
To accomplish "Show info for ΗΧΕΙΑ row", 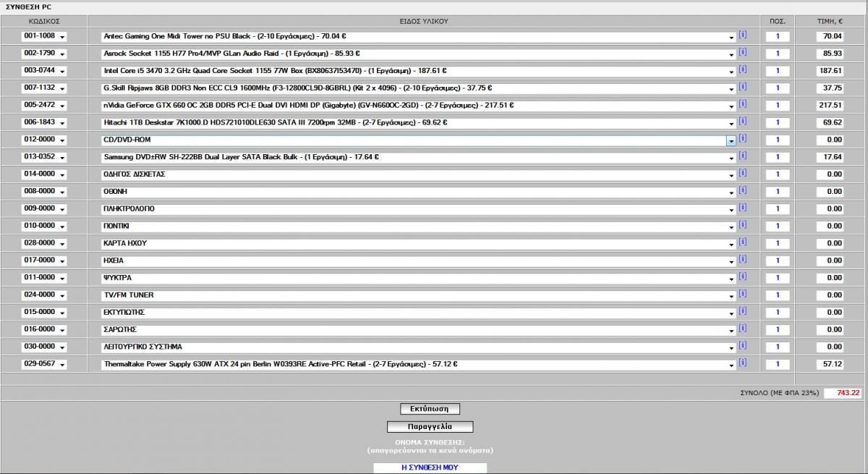I will (x=742, y=259).
